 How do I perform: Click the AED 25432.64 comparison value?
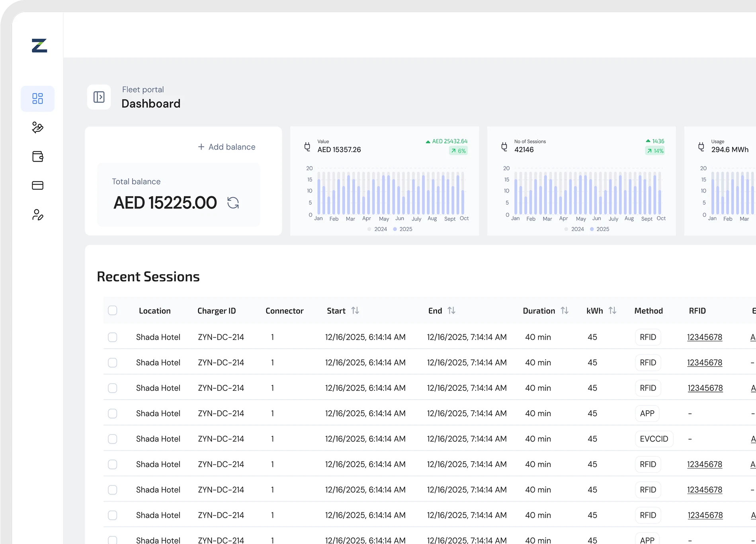pos(450,141)
